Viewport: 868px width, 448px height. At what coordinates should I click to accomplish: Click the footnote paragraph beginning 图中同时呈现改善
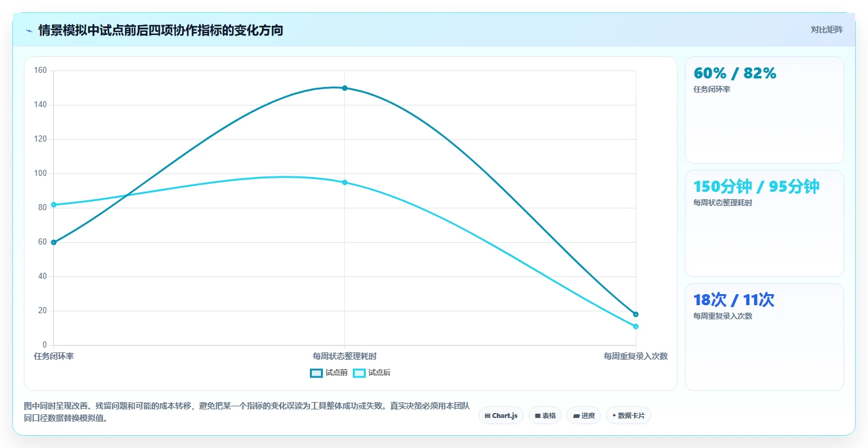pyautogui.click(x=247, y=412)
